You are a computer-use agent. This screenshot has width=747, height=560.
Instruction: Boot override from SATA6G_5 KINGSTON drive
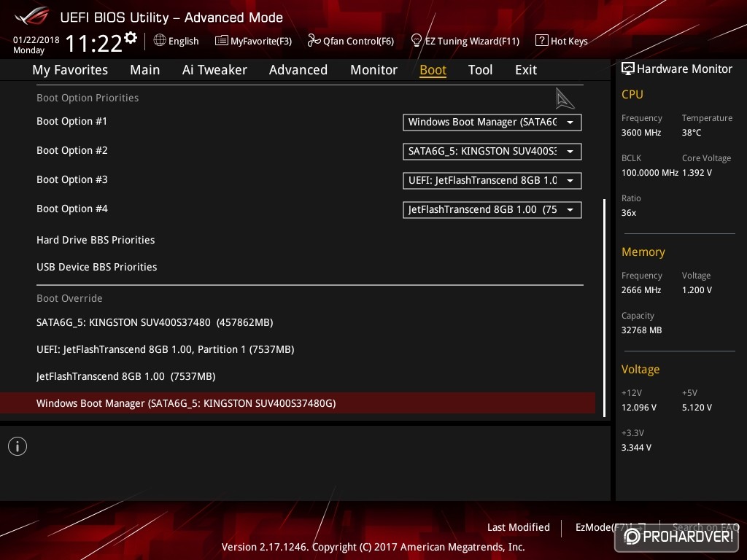point(155,322)
